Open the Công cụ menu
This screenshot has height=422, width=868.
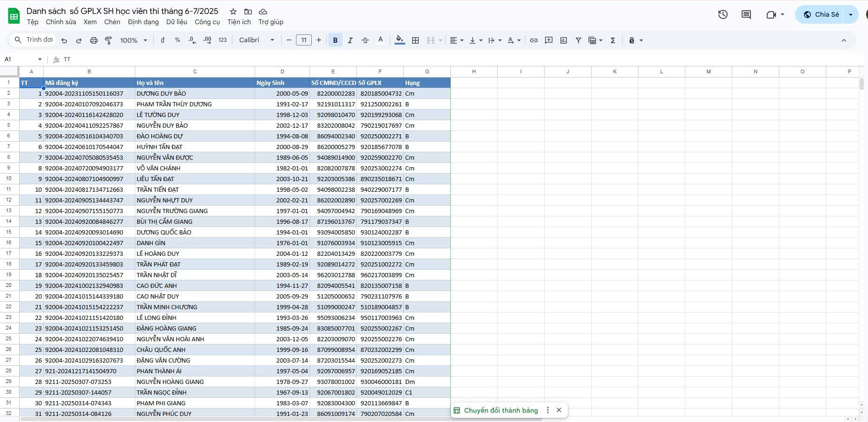tap(207, 22)
